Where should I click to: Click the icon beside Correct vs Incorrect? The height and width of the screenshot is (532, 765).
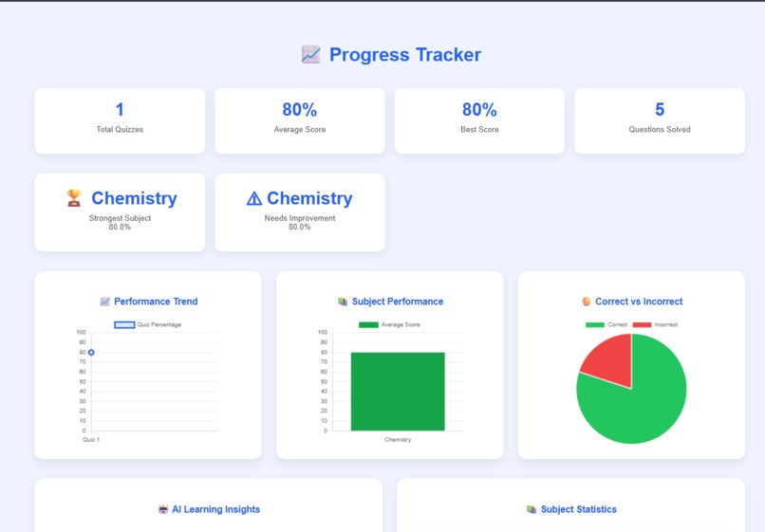[x=587, y=302]
